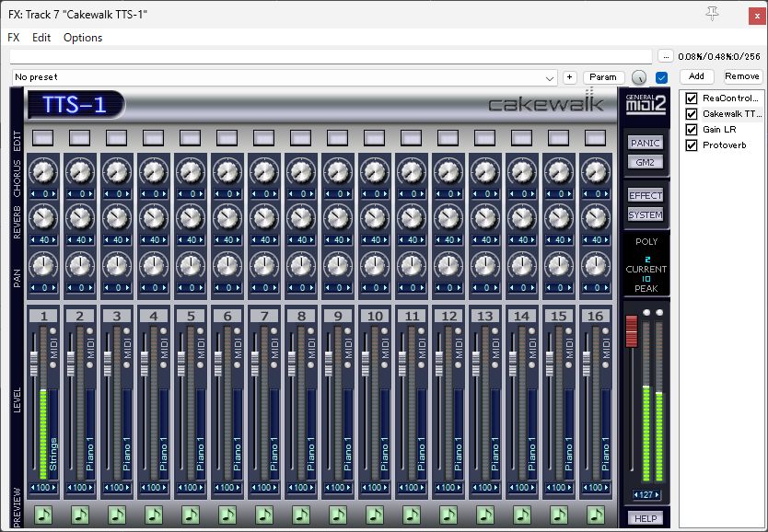
Task: Decrease master volume value 127
Action: tap(635, 495)
